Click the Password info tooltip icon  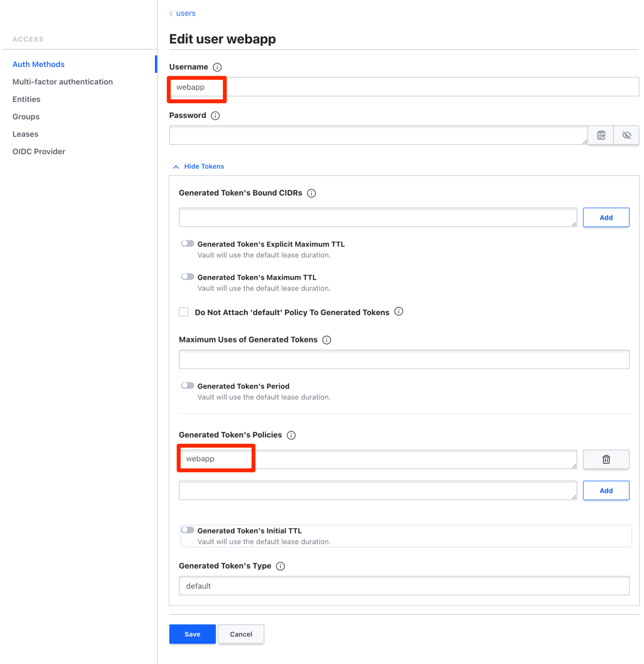215,115
